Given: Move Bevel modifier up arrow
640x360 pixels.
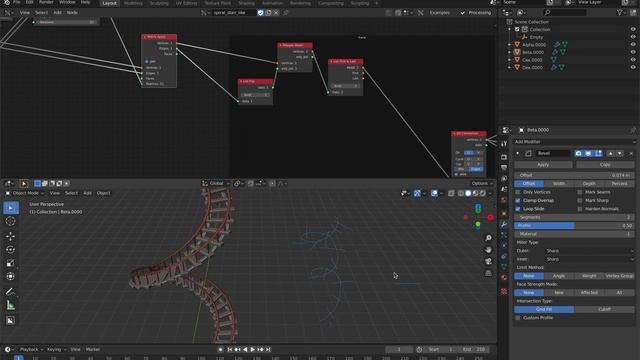Looking at the screenshot, I should click(611, 153).
